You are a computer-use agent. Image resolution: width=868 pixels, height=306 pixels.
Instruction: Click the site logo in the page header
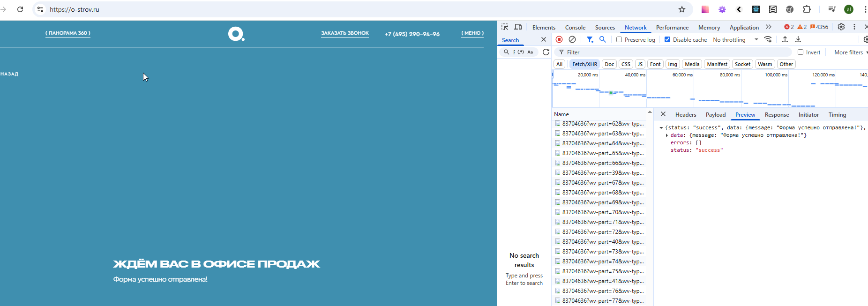point(236,34)
